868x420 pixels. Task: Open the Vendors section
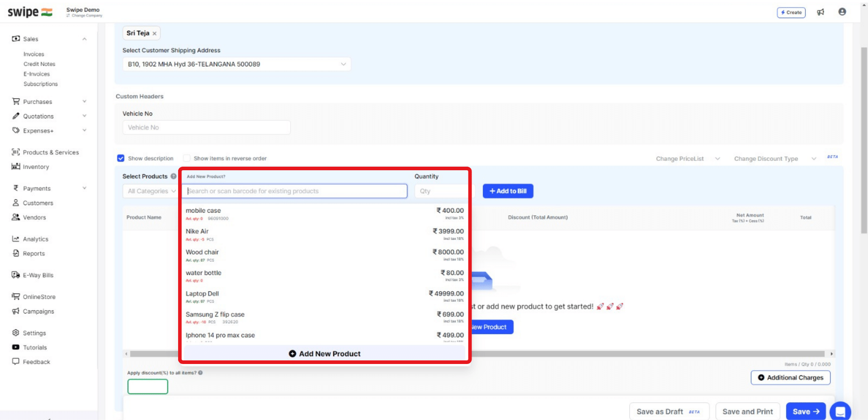[34, 217]
